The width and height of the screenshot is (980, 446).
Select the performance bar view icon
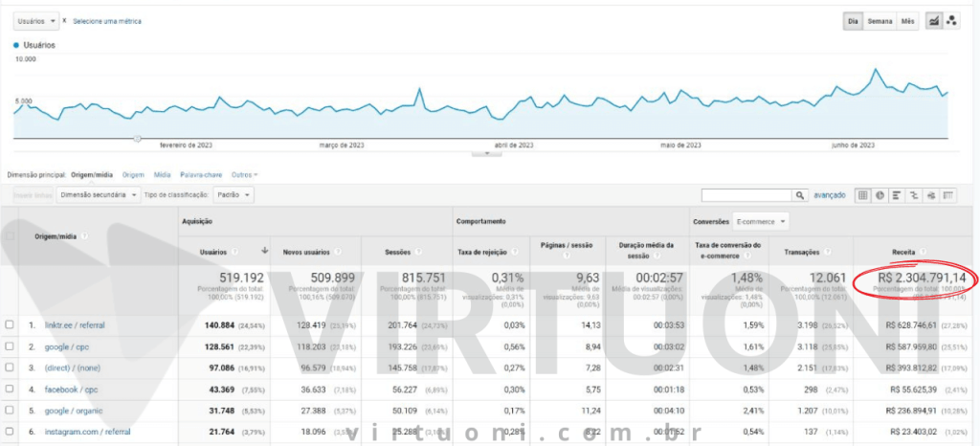pyautogui.click(x=897, y=195)
